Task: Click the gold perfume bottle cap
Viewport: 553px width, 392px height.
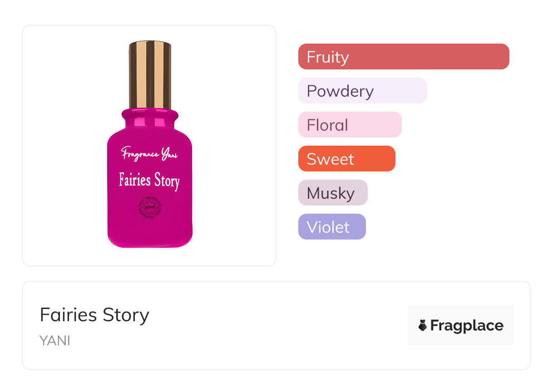Action: [150, 75]
